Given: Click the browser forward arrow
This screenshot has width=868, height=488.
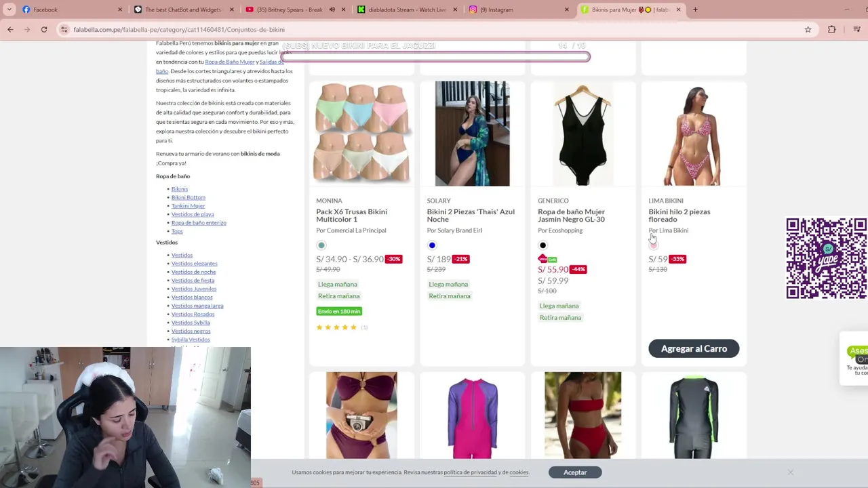Looking at the screenshot, I should pyautogui.click(x=27, y=29).
